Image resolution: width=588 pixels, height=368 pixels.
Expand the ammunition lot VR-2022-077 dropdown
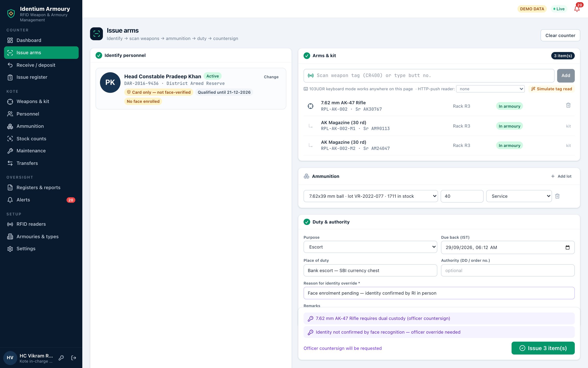(370, 196)
